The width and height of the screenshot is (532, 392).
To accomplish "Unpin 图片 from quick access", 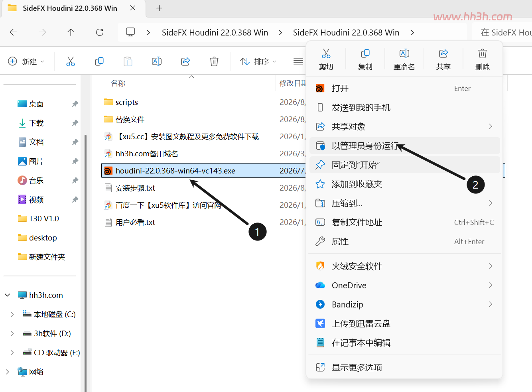I will tap(75, 162).
